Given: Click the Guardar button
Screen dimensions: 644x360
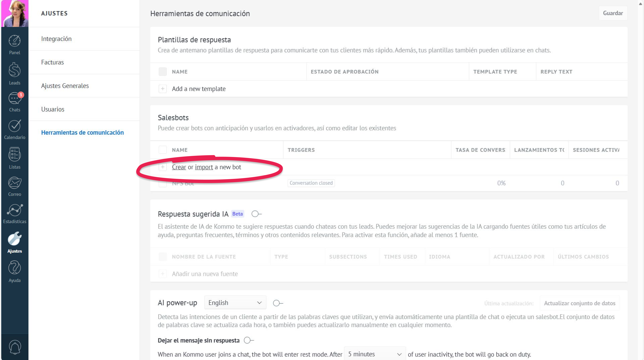Looking at the screenshot, I should pyautogui.click(x=613, y=13).
